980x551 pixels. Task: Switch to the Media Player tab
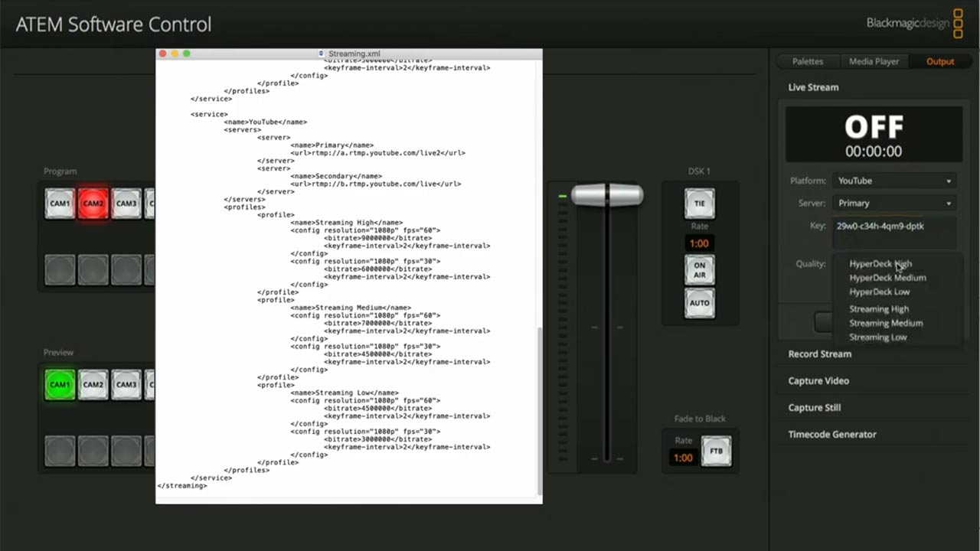click(874, 61)
